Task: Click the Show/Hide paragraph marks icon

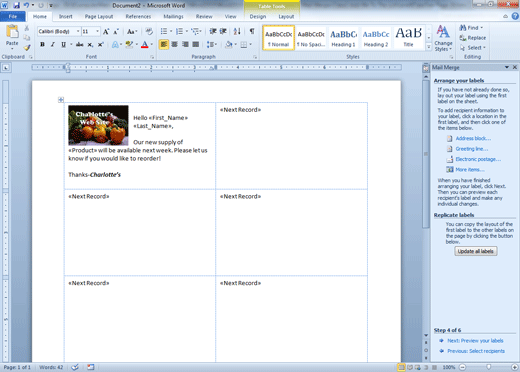Action: point(252,31)
